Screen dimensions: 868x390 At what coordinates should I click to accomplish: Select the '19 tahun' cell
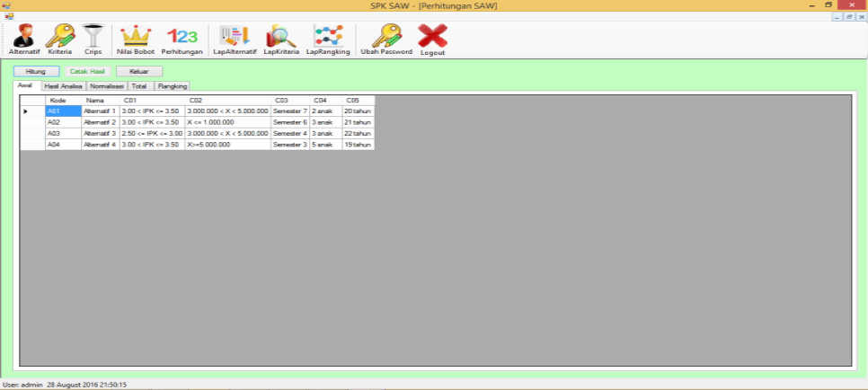[359, 144]
